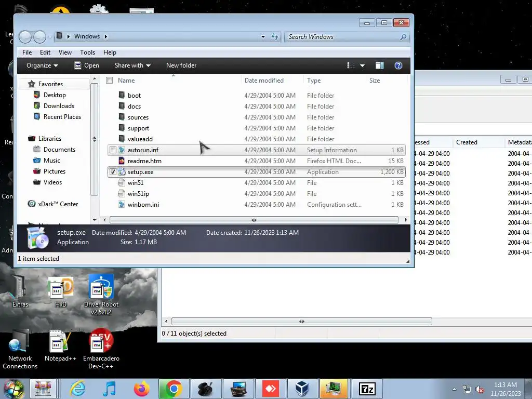Image resolution: width=532 pixels, height=399 pixels.
Task: Click the setup.exe application icon
Action: click(x=122, y=171)
